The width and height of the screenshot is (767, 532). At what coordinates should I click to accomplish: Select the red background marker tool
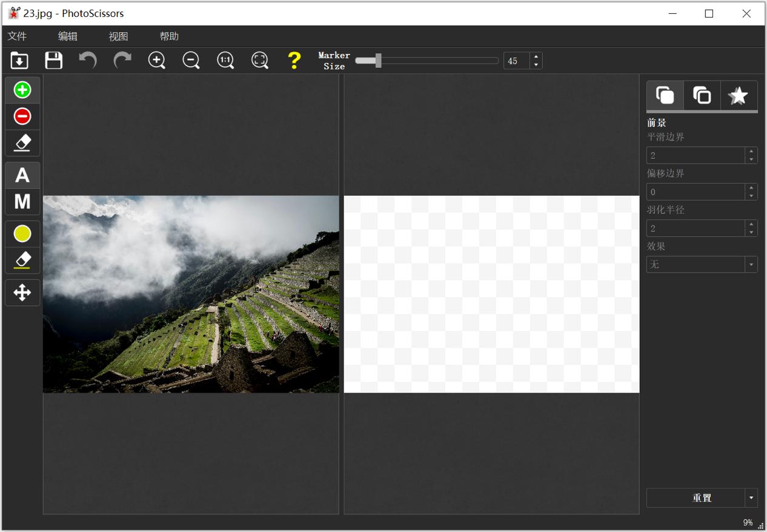tap(22, 116)
